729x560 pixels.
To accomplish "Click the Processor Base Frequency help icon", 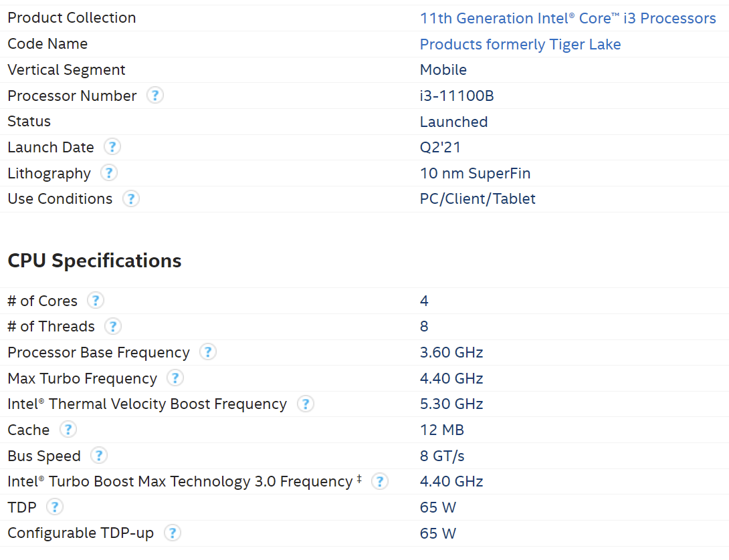I will click(207, 352).
